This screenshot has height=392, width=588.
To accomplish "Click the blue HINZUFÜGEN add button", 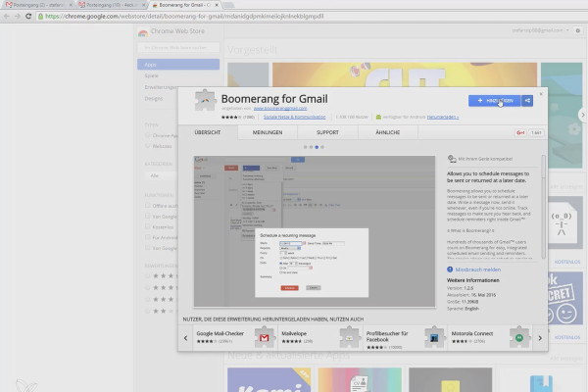I will (495, 101).
